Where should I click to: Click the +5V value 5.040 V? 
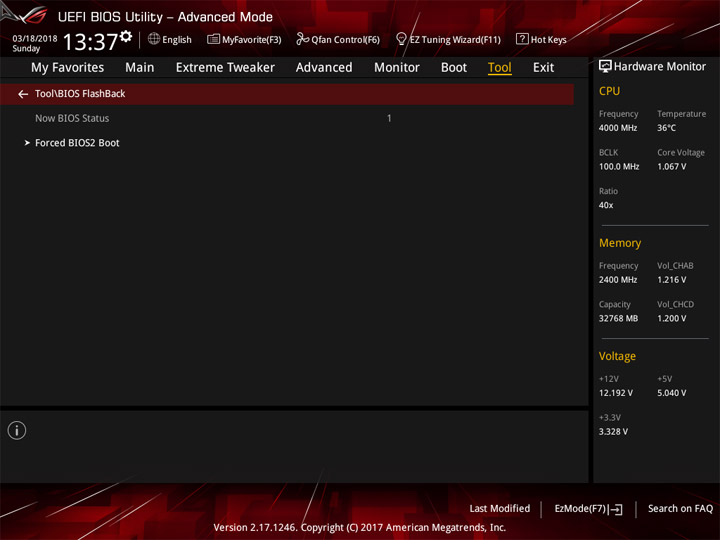[x=672, y=393]
